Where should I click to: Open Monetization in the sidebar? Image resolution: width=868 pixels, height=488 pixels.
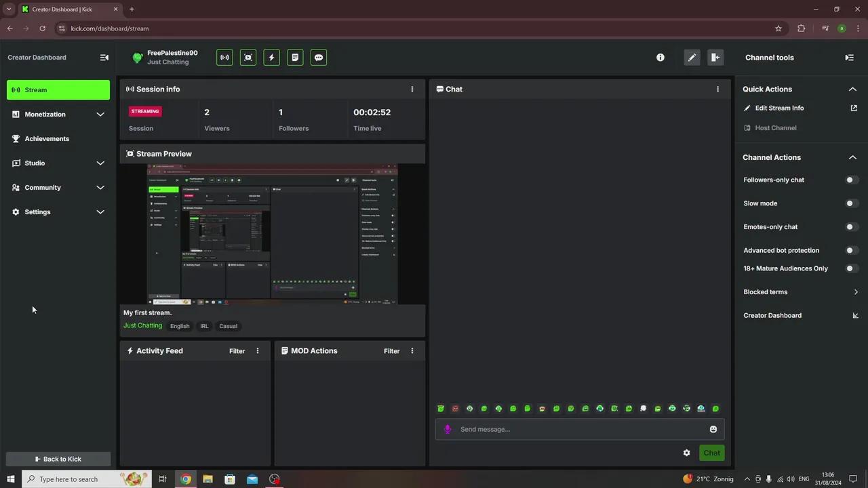tap(58, 115)
